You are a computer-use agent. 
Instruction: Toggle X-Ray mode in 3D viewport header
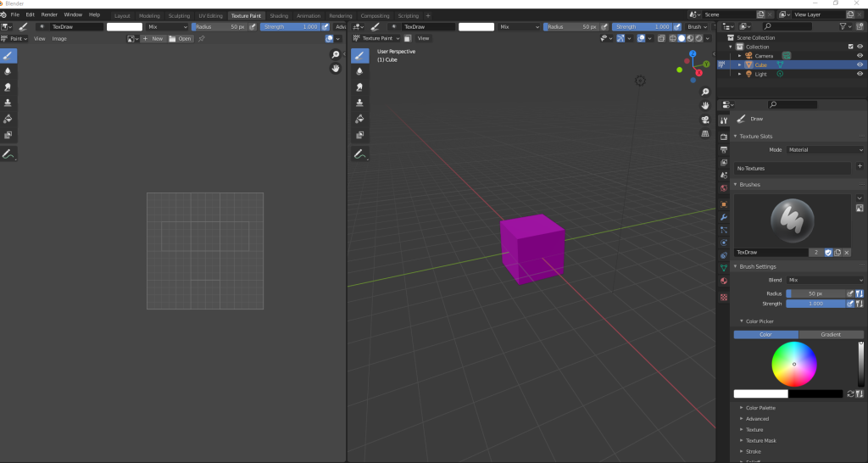tap(661, 38)
